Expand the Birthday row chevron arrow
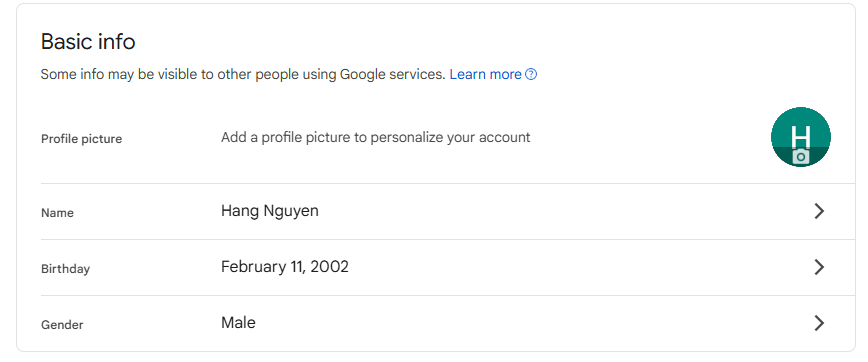This screenshot has width=868, height=362. pyautogui.click(x=819, y=267)
